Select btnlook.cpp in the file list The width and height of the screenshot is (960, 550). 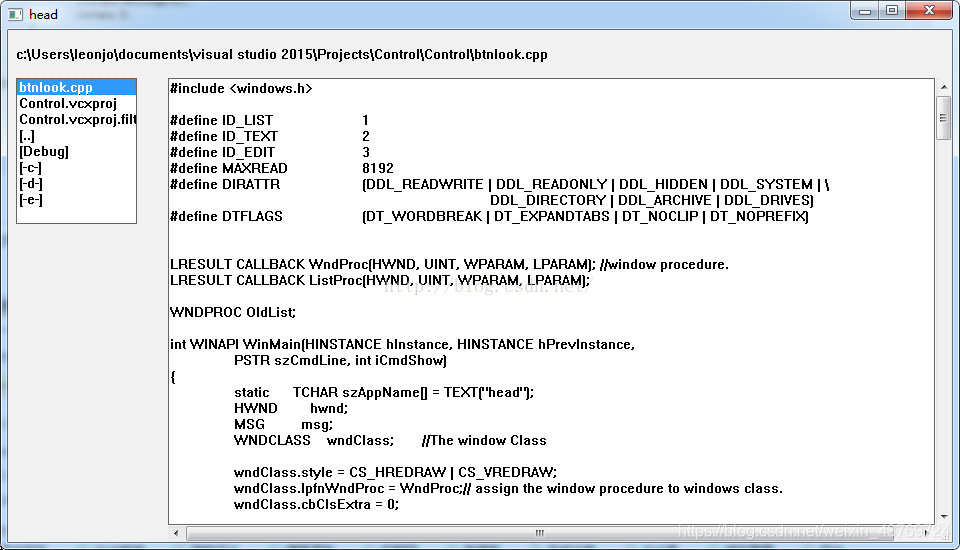pos(77,88)
